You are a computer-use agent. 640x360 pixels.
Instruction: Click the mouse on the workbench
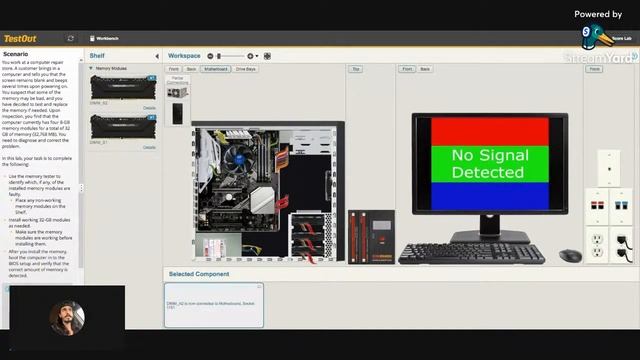[x=570, y=256]
